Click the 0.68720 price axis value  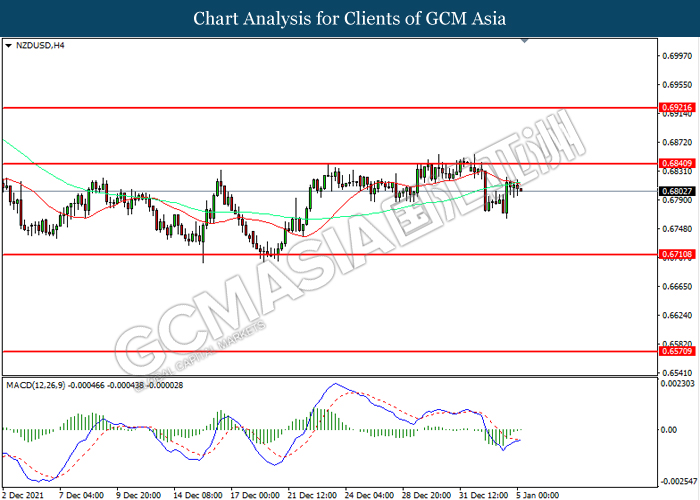tap(677, 142)
